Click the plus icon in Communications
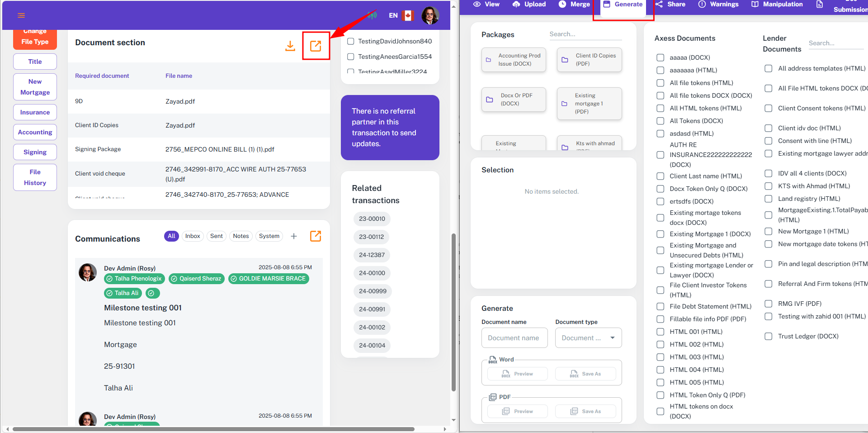Viewport: 868px width, 433px height. coord(294,236)
